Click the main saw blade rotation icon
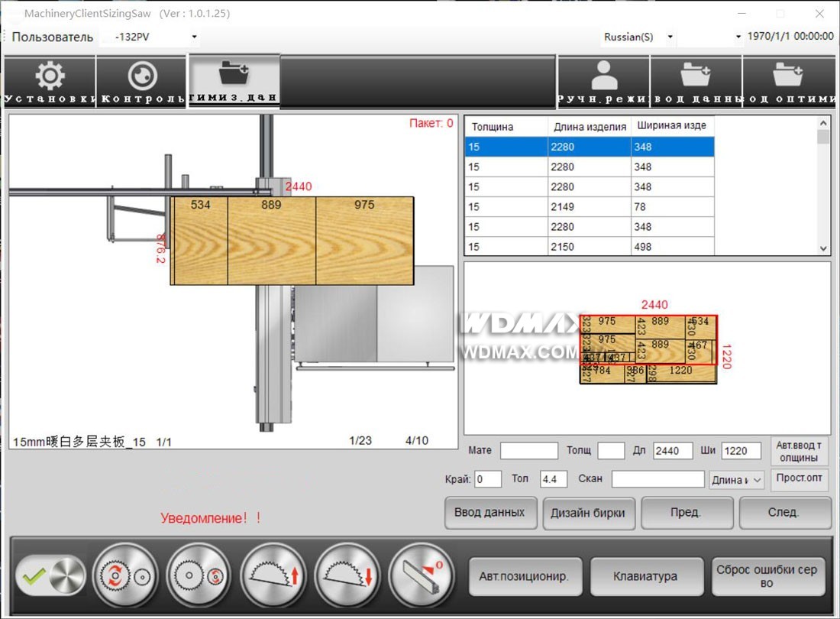This screenshot has width=840, height=619. tap(125, 576)
